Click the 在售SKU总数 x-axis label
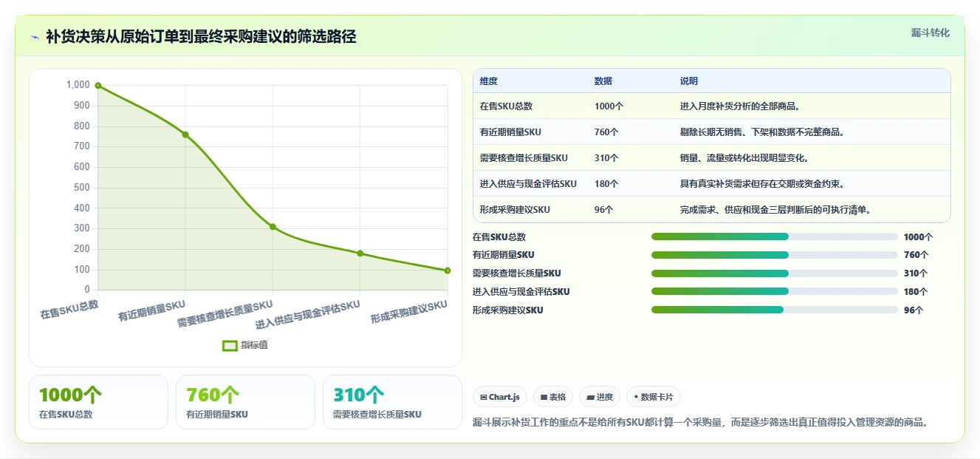980x459 pixels. pyautogui.click(x=69, y=308)
